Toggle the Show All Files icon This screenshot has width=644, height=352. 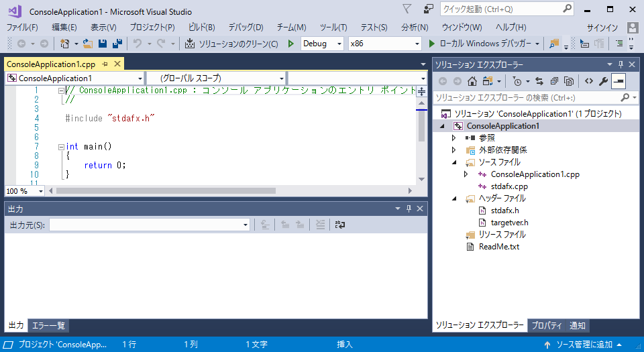(x=569, y=81)
